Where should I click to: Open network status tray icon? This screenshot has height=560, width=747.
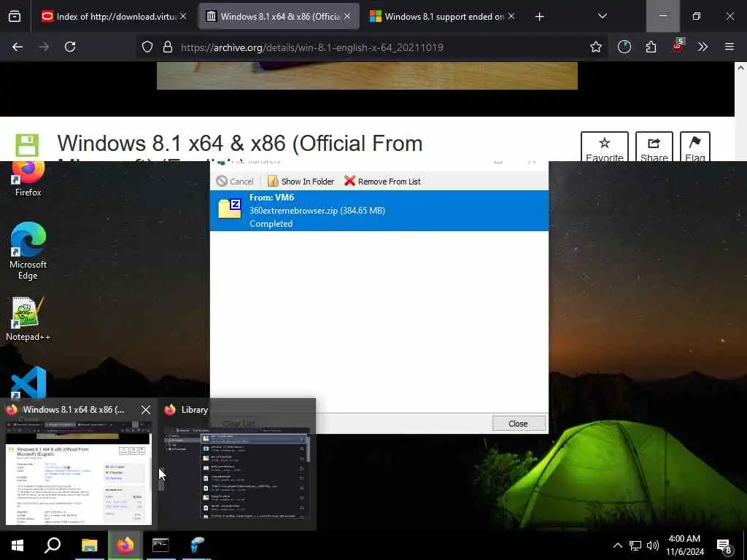click(x=635, y=545)
